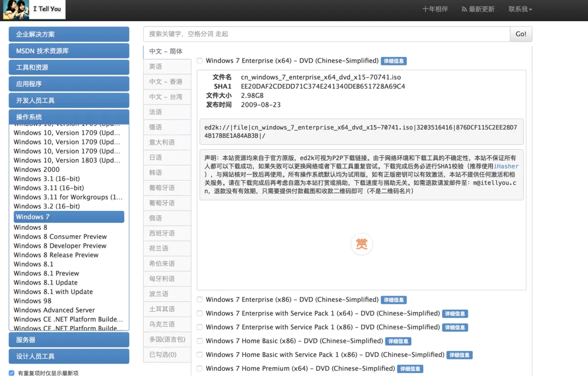Open 详细信息 for Windows 7 Home Premium (x64)

pyautogui.click(x=410, y=368)
